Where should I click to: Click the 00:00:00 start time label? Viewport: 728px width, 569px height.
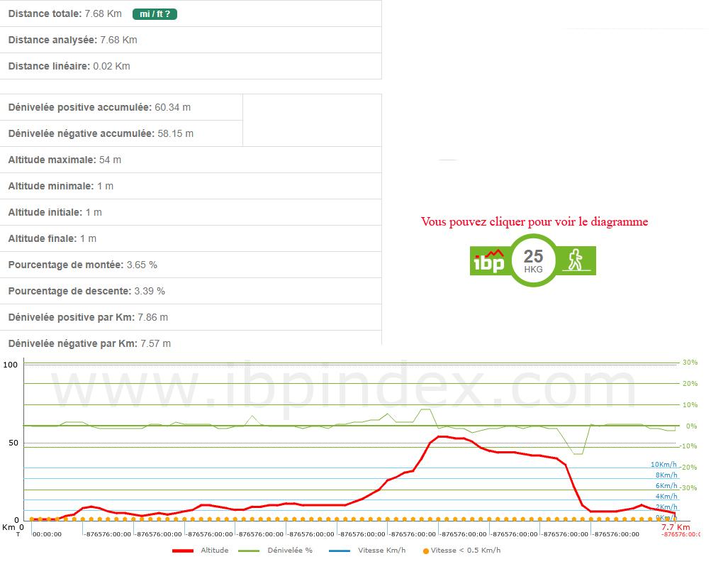click(47, 535)
